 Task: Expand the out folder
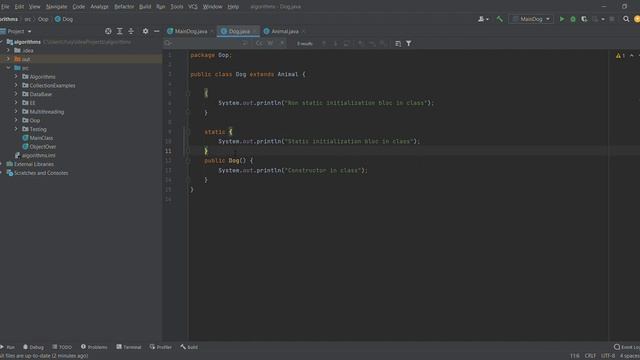tap(8, 59)
